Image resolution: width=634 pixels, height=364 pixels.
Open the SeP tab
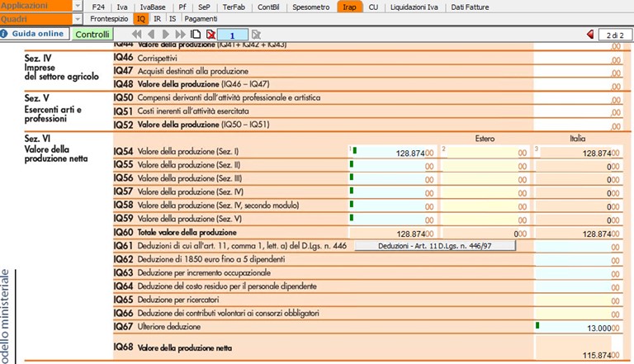click(x=204, y=7)
